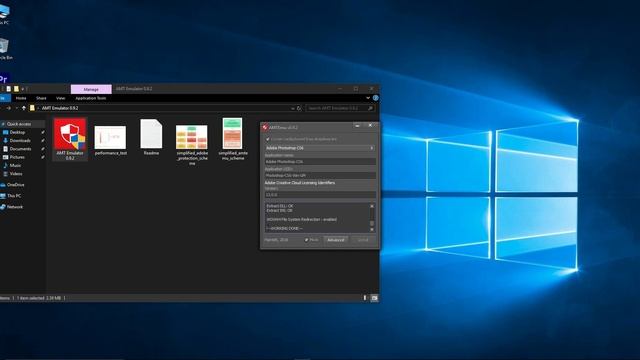Switch to large icons view in status bar

pos(374,298)
